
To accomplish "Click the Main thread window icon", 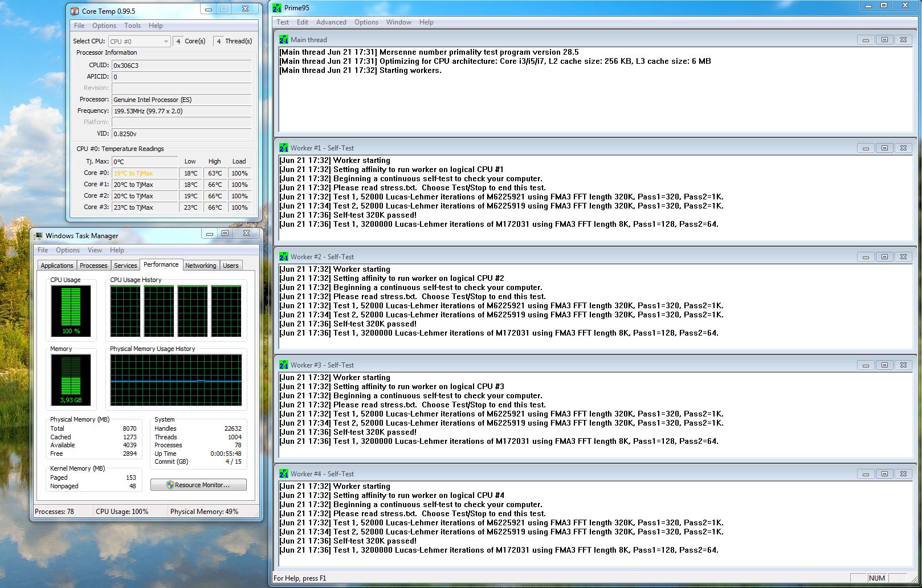I will (x=284, y=39).
